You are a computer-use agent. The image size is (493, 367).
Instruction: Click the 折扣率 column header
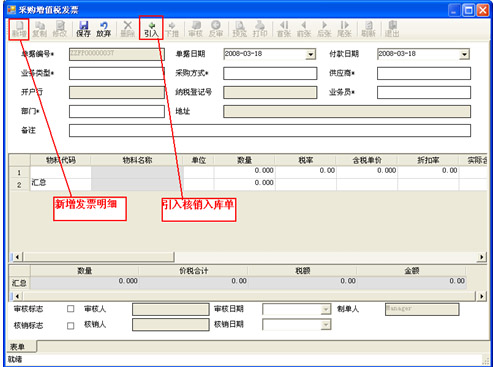428,160
